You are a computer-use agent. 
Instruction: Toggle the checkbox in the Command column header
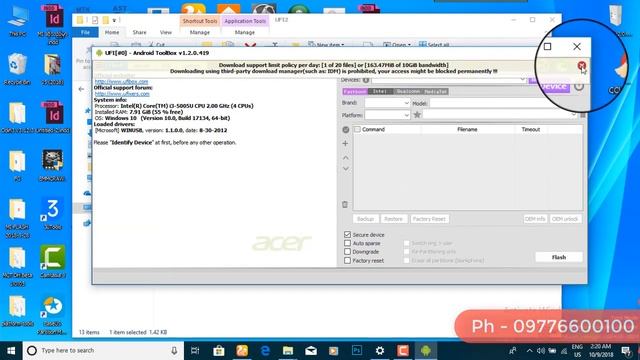358,129
